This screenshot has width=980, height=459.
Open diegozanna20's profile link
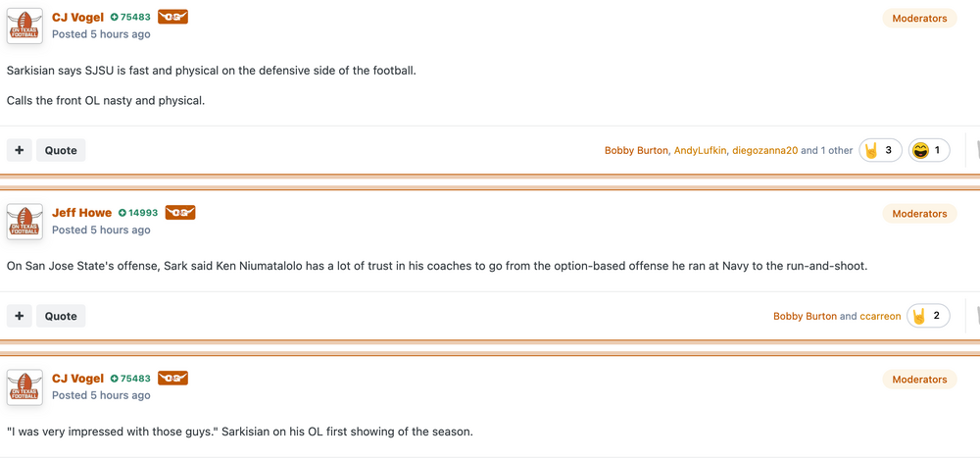tap(764, 151)
